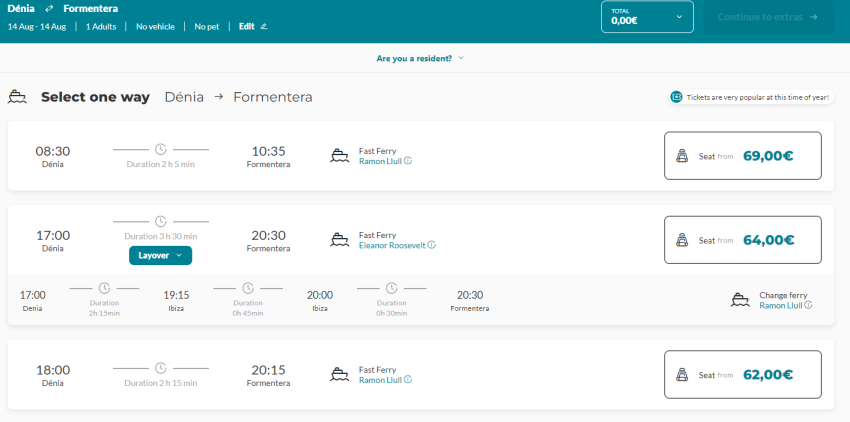Click info icon beside Ramon Llull on 08:30 trip
Image resolution: width=850 pixels, height=422 pixels.
408,161
